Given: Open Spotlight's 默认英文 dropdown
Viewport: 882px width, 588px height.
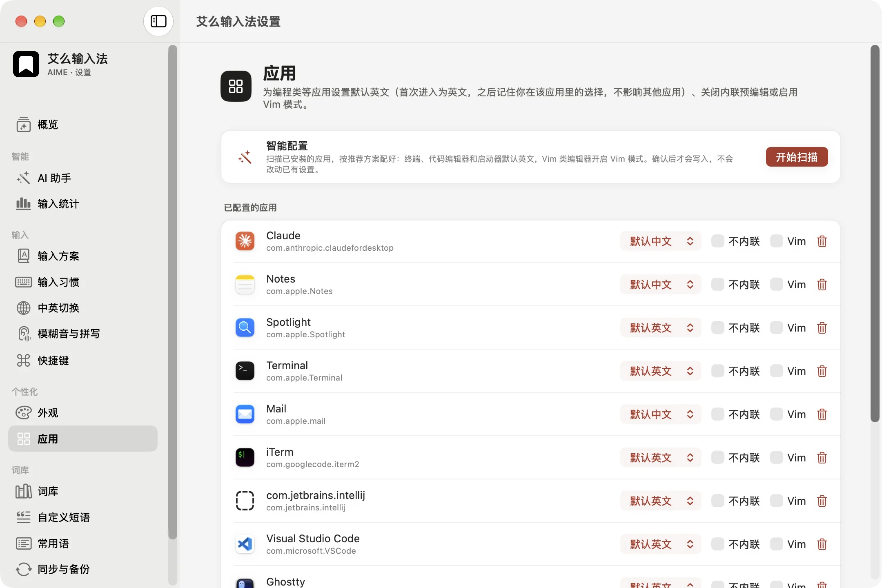Looking at the screenshot, I should [x=661, y=328].
